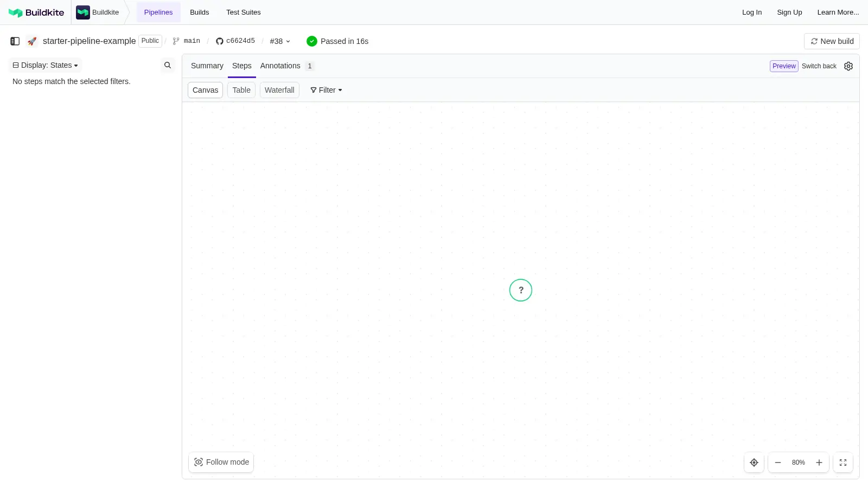Screen dimensions: 868x488
Task: Click the Preview badge
Action: click(784, 66)
